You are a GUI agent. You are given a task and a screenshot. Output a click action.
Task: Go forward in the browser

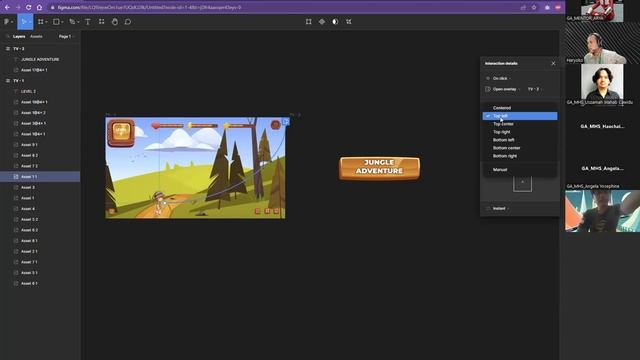click(x=18, y=7)
